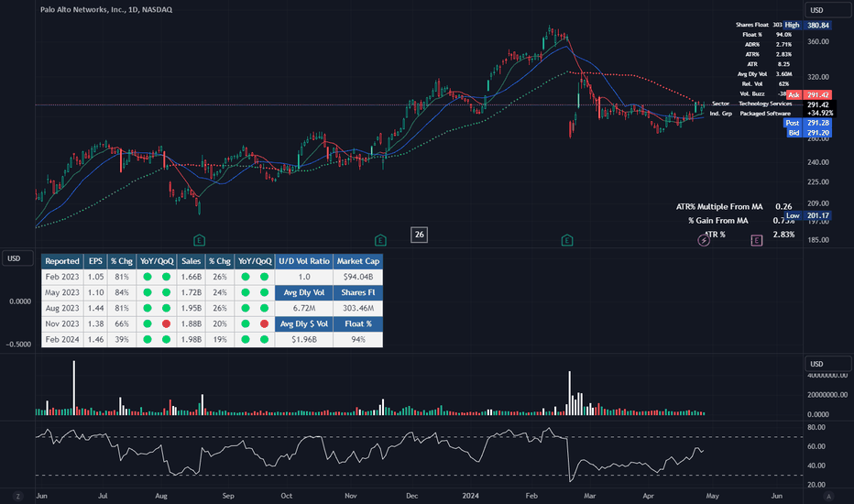Click the last price 291.42 +34.92% label
This screenshot has width=854, height=504.
818,109
